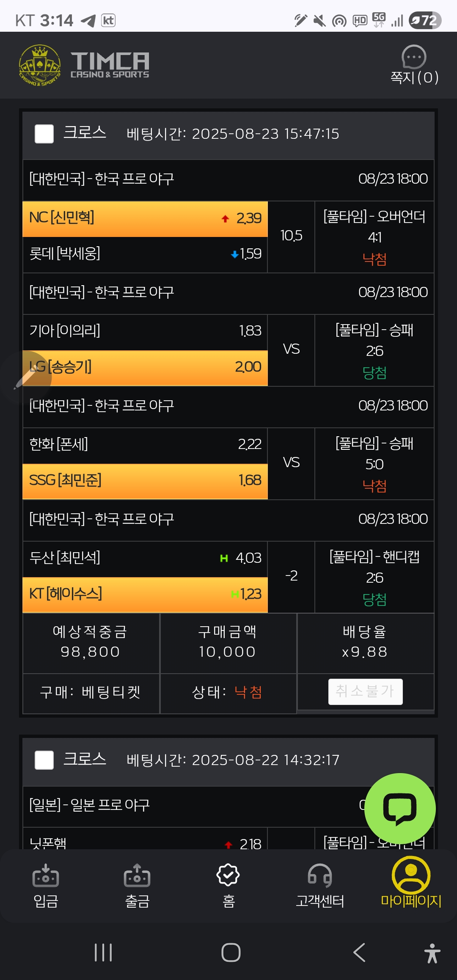The width and height of the screenshot is (457, 980).
Task: Open the green live chat bubble
Action: pyautogui.click(x=400, y=809)
